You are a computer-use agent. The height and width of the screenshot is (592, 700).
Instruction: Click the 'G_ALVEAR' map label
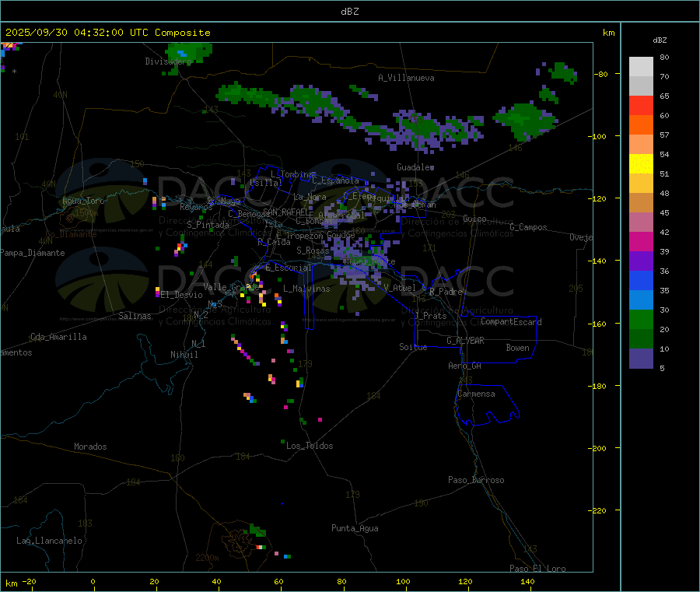click(465, 340)
